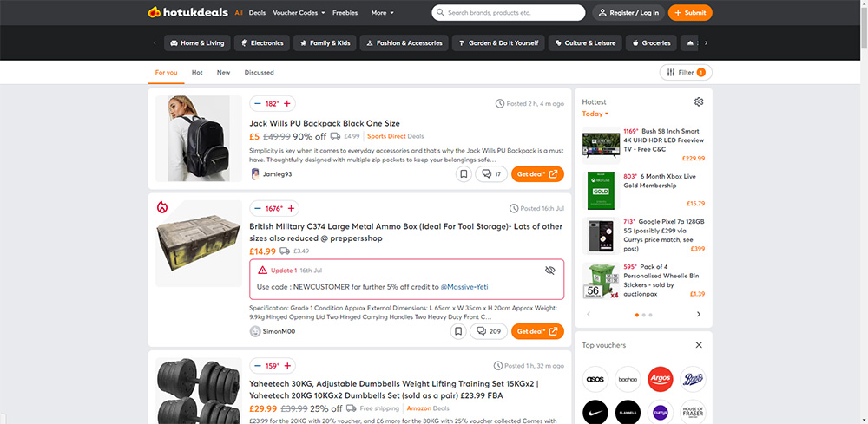Click Get deal for Jack Wills backpack
868x424 pixels.
pyautogui.click(x=537, y=174)
